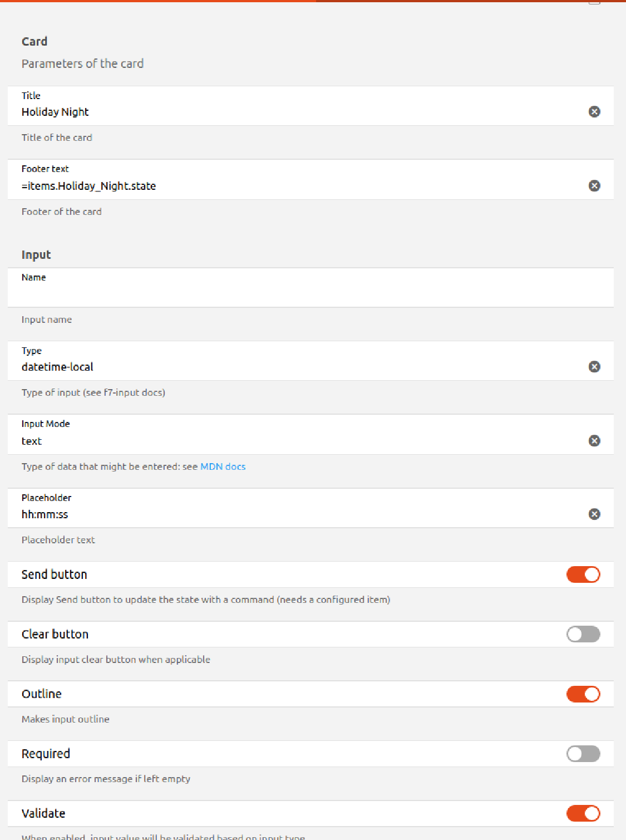Image resolution: width=626 pixels, height=840 pixels.
Task: Switch off the Validate toggle
Action: pyautogui.click(x=583, y=813)
